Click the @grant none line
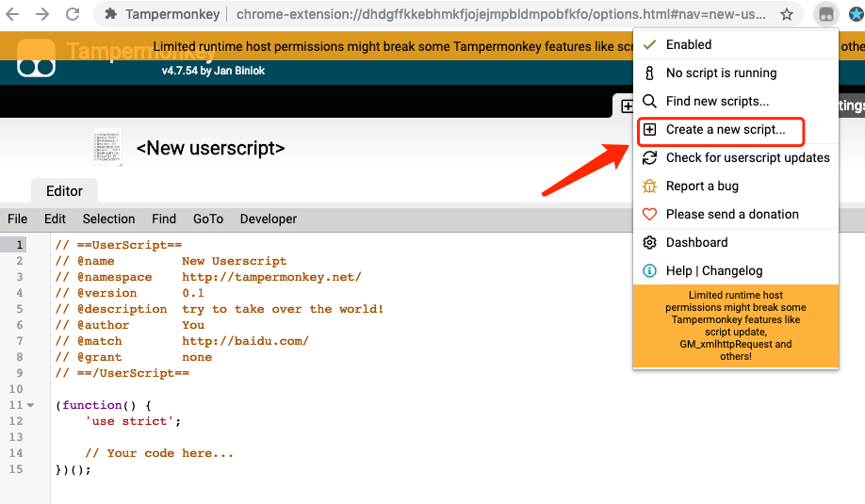865x504 pixels. 134,357
